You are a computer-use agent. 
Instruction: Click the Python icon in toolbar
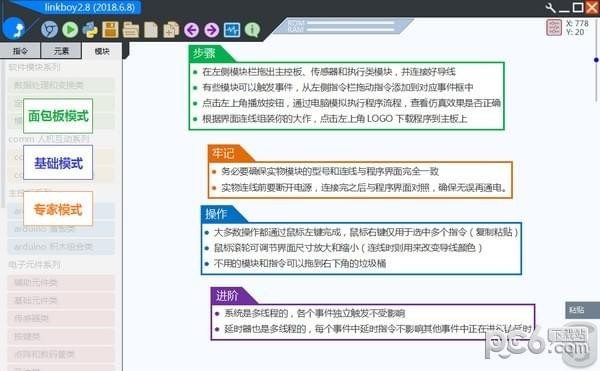click(90, 30)
